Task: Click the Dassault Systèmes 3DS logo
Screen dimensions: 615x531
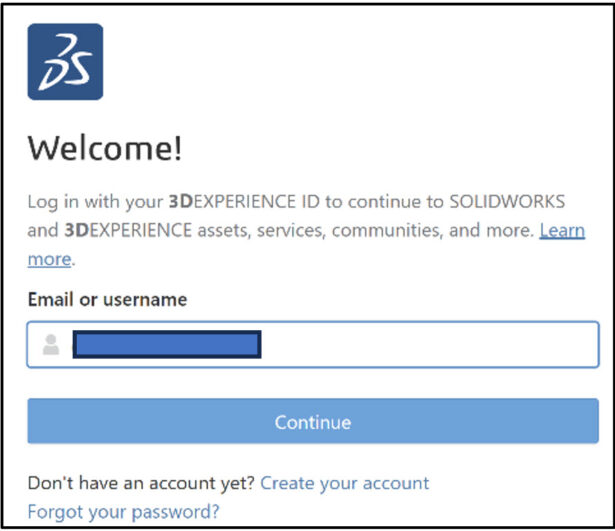Action: click(x=65, y=62)
